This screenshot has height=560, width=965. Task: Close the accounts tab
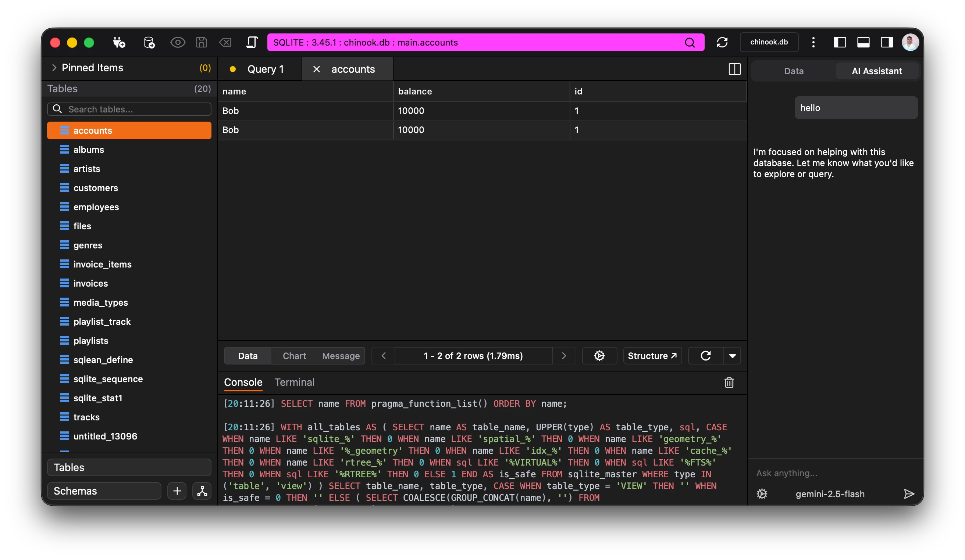pyautogui.click(x=316, y=69)
